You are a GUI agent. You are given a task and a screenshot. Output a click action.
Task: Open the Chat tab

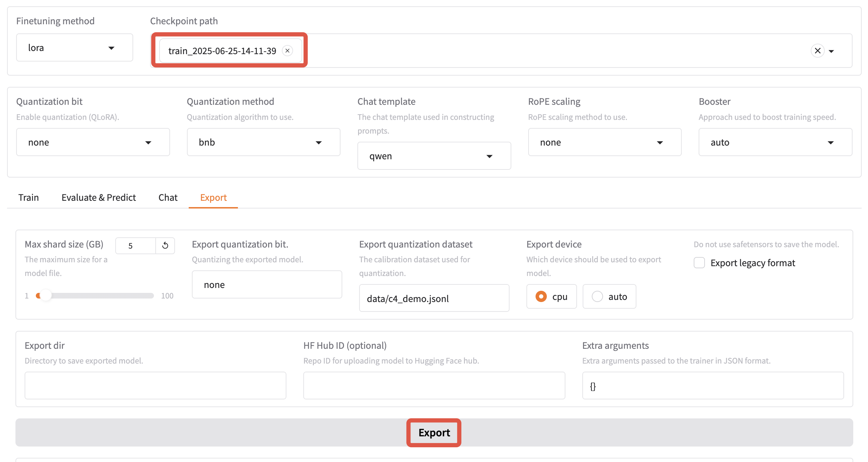168,198
